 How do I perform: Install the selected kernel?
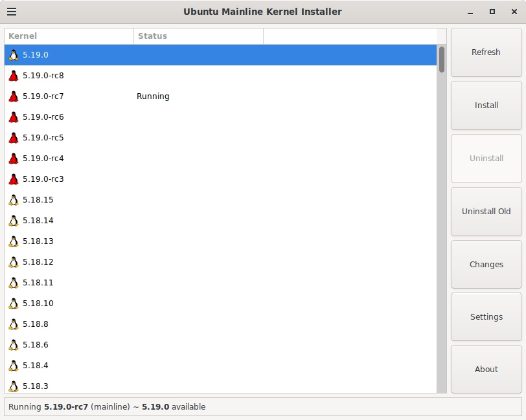(486, 105)
